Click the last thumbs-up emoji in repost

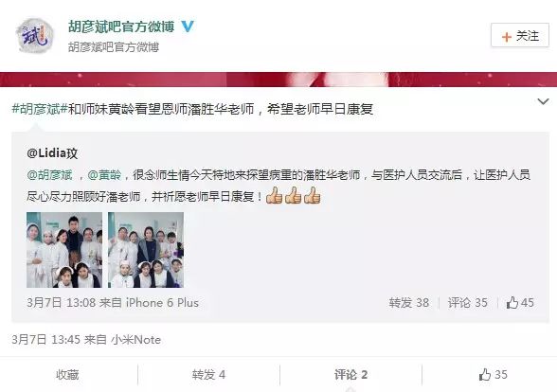[312, 195]
